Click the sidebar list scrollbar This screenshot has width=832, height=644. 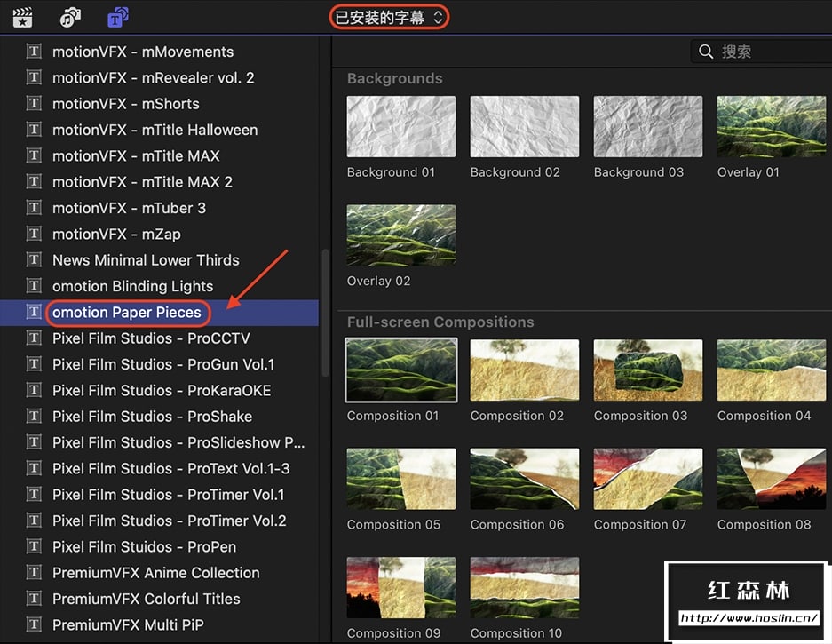(x=325, y=313)
